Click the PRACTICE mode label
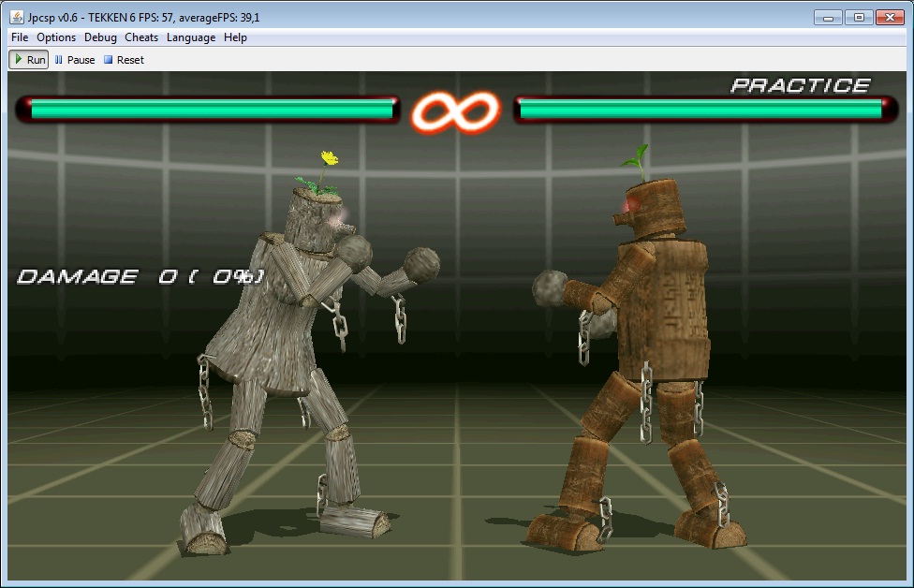 pyautogui.click(x=801, y=85)
